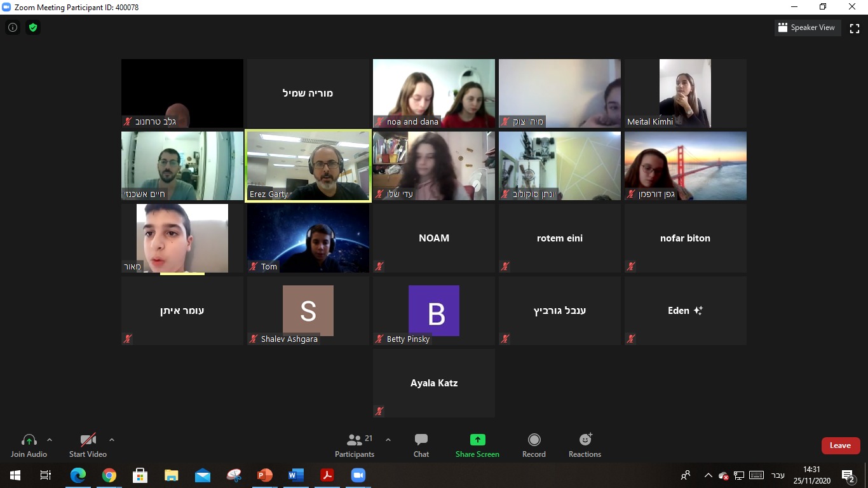Image resolution: width=868 pixels, height=488 pixels.
Task: Open File Explorer from the taskbar
Action: coord(172,475)
